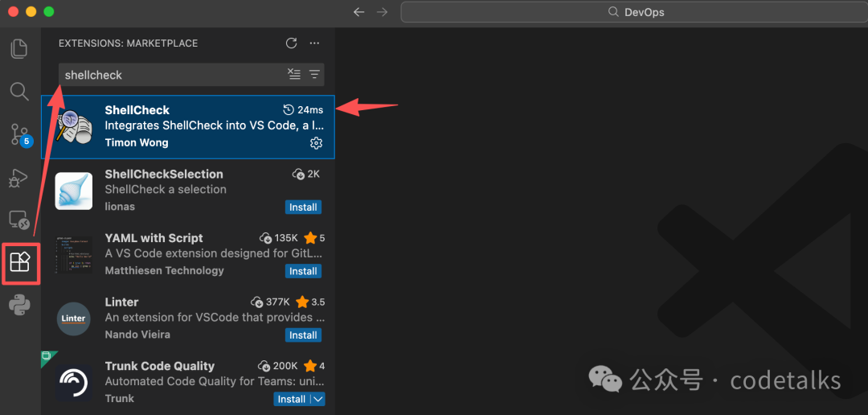This screenshot has height=415, width=868.
Task: Click the ShellCheckSelection shell logo
Action: tap(74, 191)
